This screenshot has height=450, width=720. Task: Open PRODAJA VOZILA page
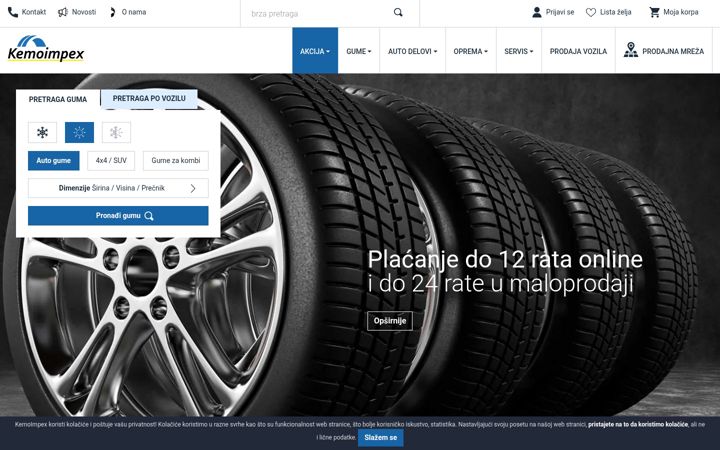579,51
